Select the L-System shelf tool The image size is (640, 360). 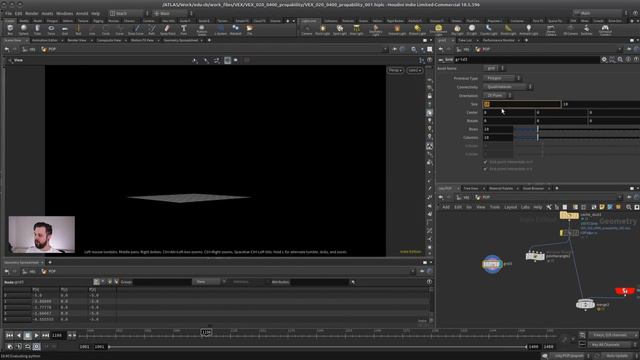pos(220,29)
